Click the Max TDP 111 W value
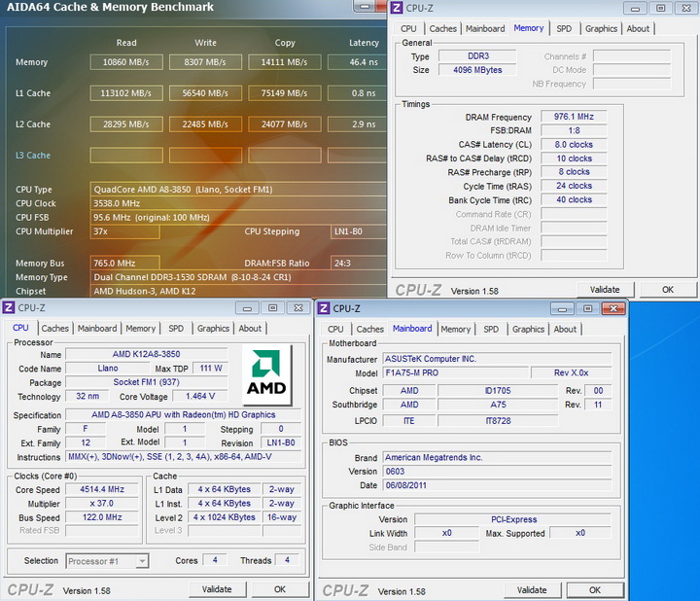The height and width of the screenshot is (601, 700). click(211, 369)
